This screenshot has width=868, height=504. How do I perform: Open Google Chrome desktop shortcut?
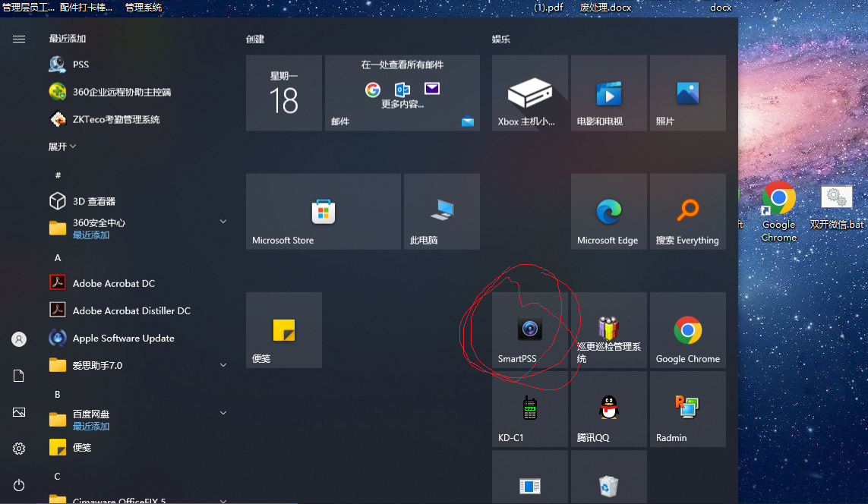779,212
